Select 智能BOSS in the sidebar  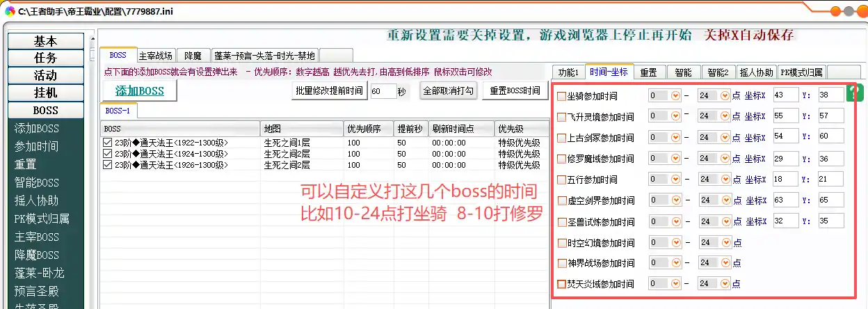pyautogui.click(x=36, y=183)
